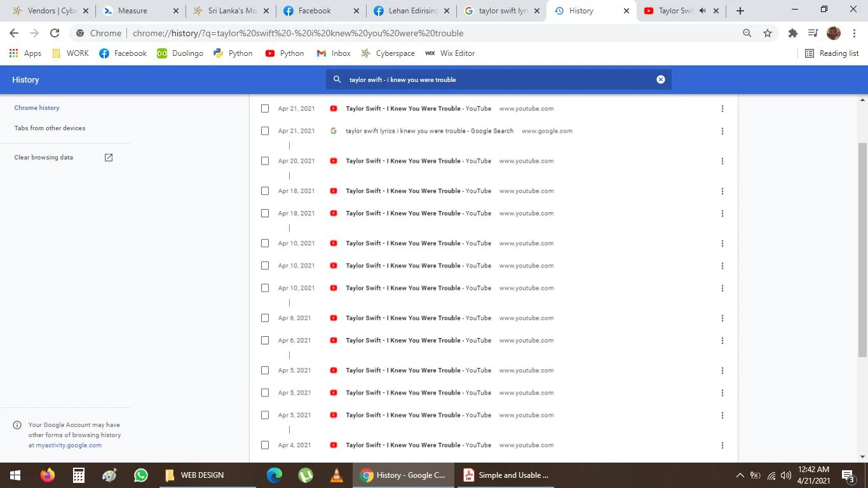Select the Apr 21 YouTube entry checkbox
Screen dimensions: 868x488
[265, 109]
